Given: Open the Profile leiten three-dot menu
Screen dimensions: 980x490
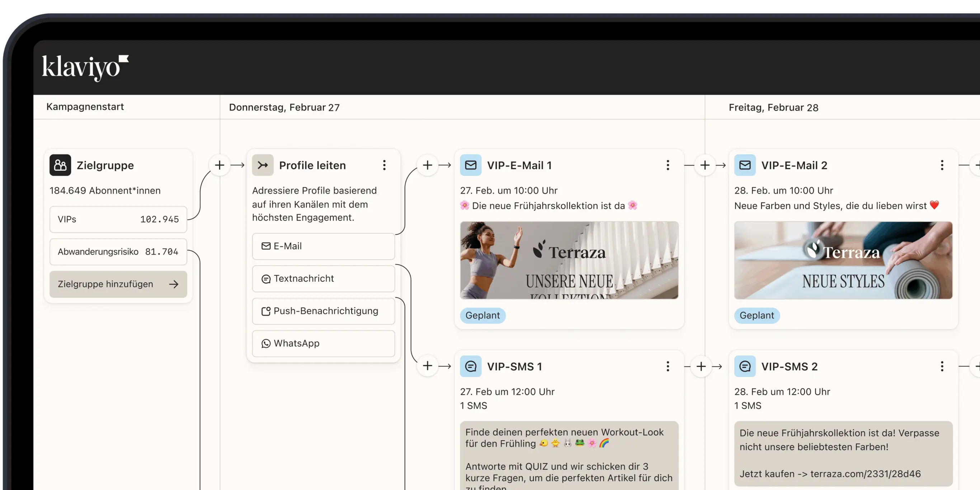Looking at the screenshot, I should (x=384, y=165).
